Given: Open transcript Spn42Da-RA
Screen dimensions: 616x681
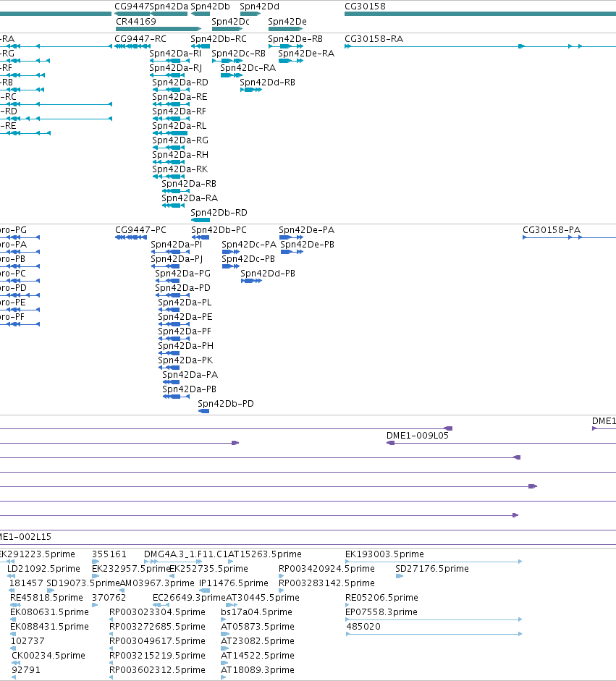Looking at the screenshot, I should tap(173, 206).
